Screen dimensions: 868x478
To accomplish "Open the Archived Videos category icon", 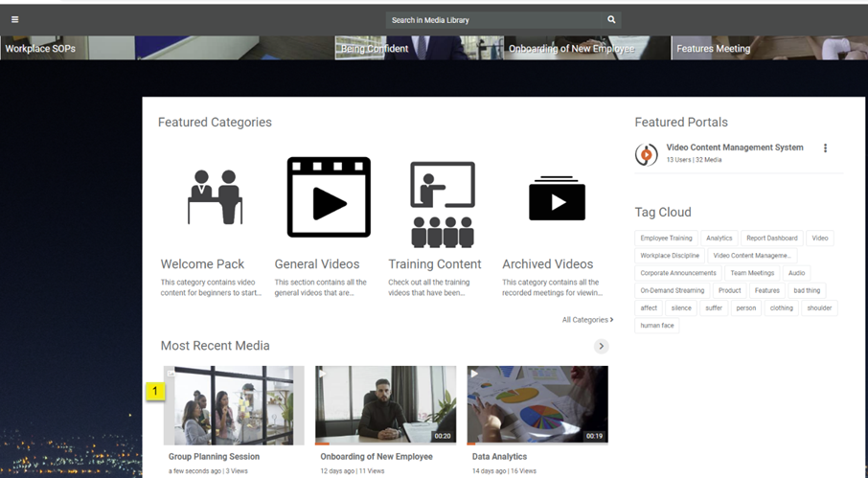I will [557, 198].
